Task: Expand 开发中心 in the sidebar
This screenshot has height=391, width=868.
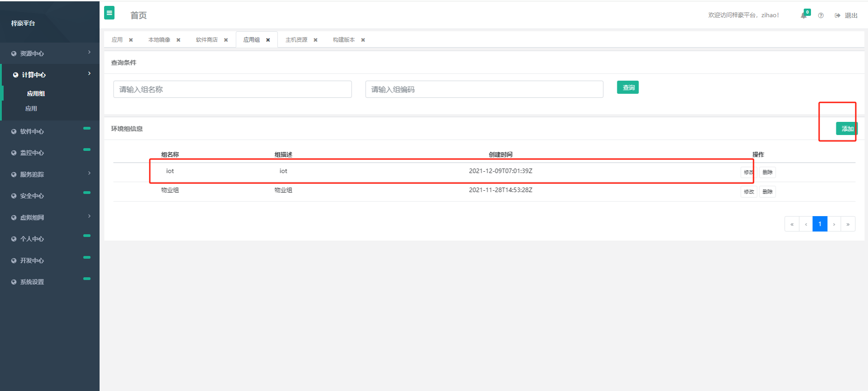Action: (50, 261)
